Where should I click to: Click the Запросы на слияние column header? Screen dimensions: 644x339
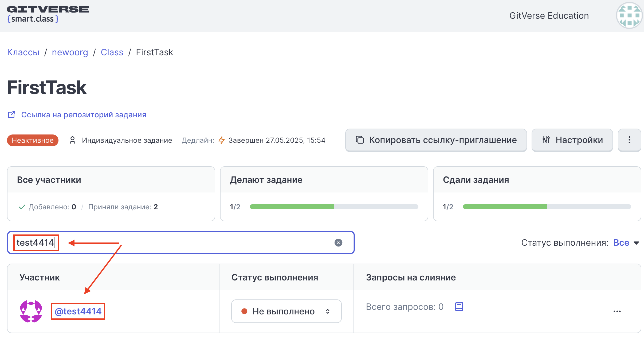pyautogui.click(x=411, y=277)
